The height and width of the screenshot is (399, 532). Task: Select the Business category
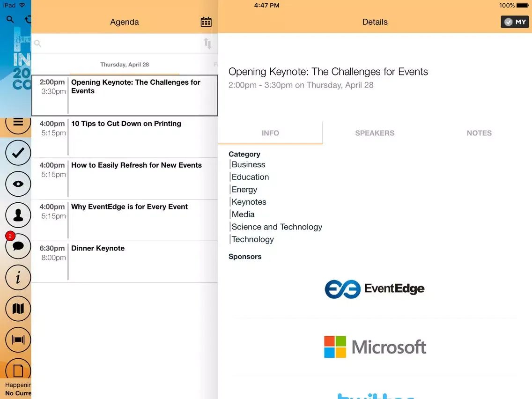coord(248,164)
